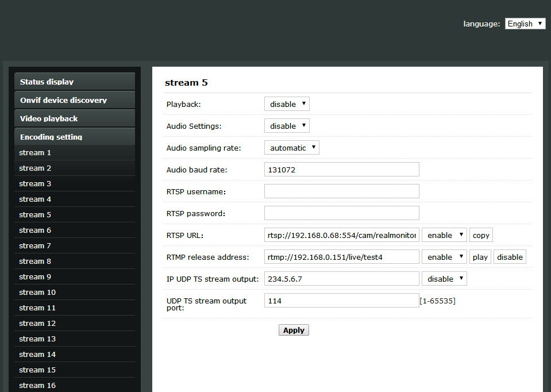
Task: Open the RTSP URL enable dropdown
Action: point(444,235)
